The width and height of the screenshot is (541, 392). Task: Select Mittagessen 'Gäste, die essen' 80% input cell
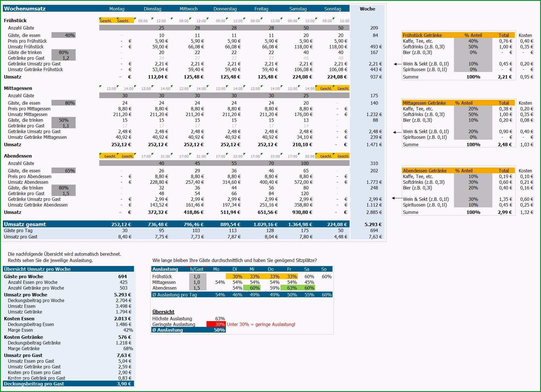[63, 103]
